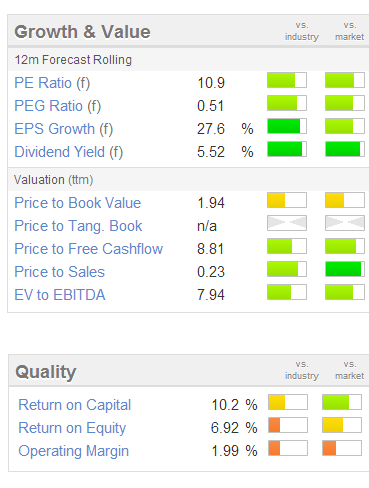Open the Operating Margin link

pos(73,451)
